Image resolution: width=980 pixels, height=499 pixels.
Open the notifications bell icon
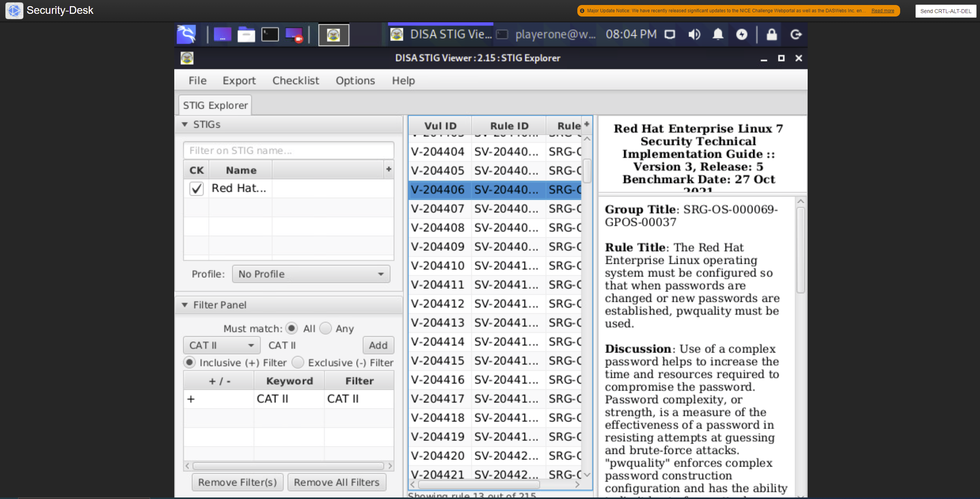[718, 35]
